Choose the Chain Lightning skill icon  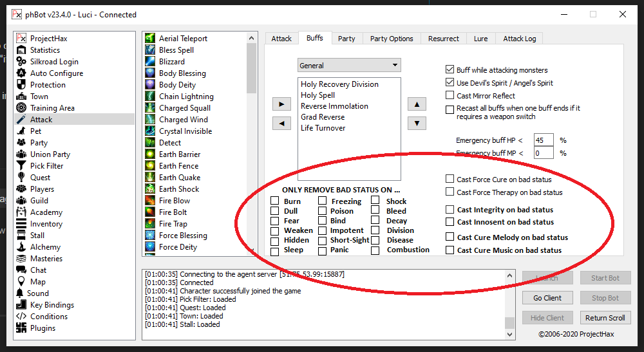pyautogui.click(x=150, y=97)
